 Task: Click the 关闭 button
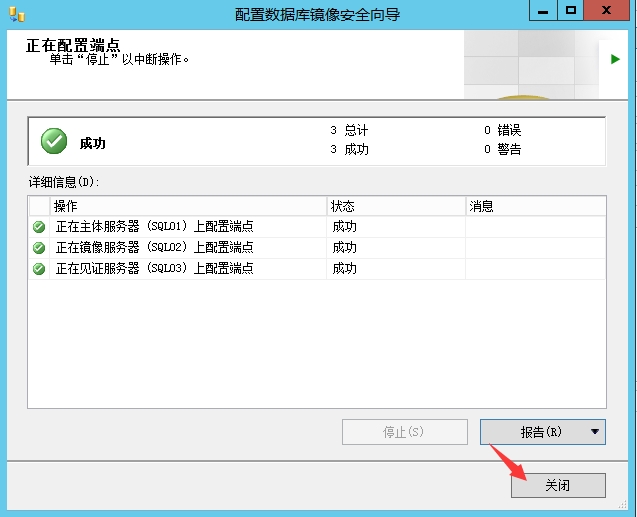click(x=558, y=485)
